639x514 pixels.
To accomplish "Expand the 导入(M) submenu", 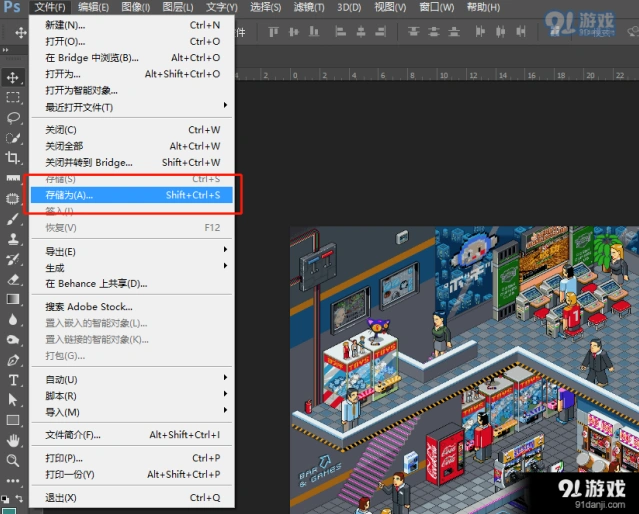I will [x=225, y=410].
